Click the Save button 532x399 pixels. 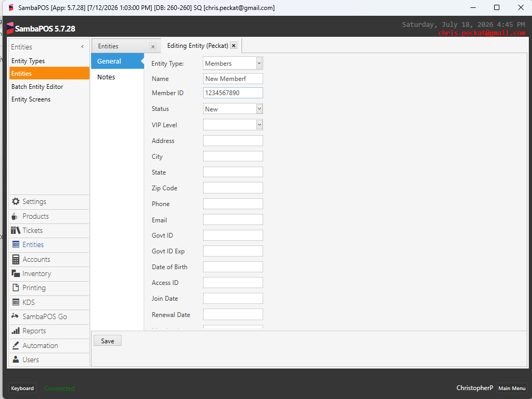click(107, 341)
